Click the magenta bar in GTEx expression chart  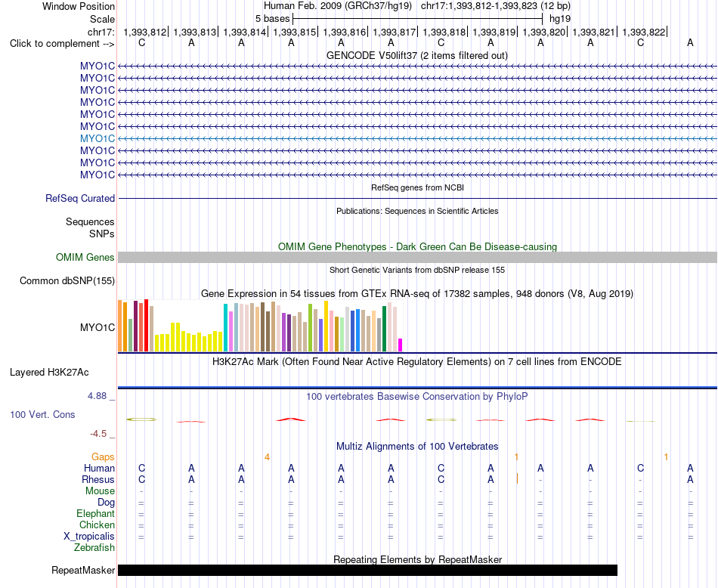[x=401, y=345]
